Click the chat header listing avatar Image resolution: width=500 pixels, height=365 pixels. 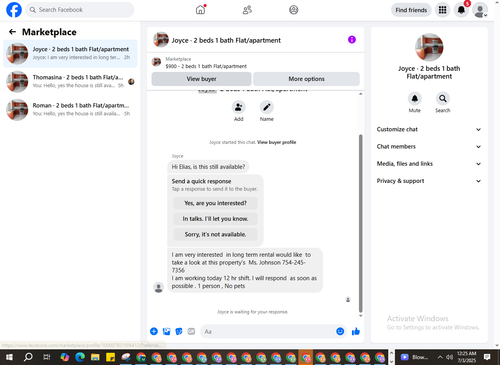coord(161,40)
